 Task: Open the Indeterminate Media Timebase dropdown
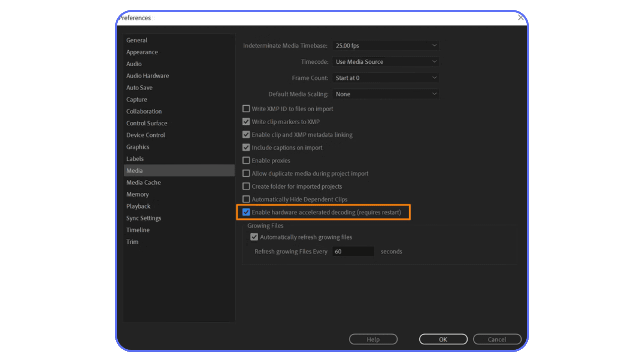tap(385, 46)
